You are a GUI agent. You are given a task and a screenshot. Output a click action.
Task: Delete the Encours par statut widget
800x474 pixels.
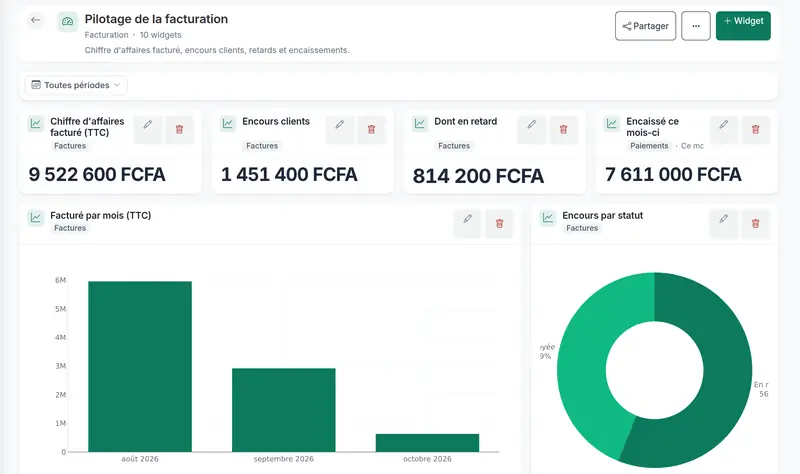tap(756, 223)
